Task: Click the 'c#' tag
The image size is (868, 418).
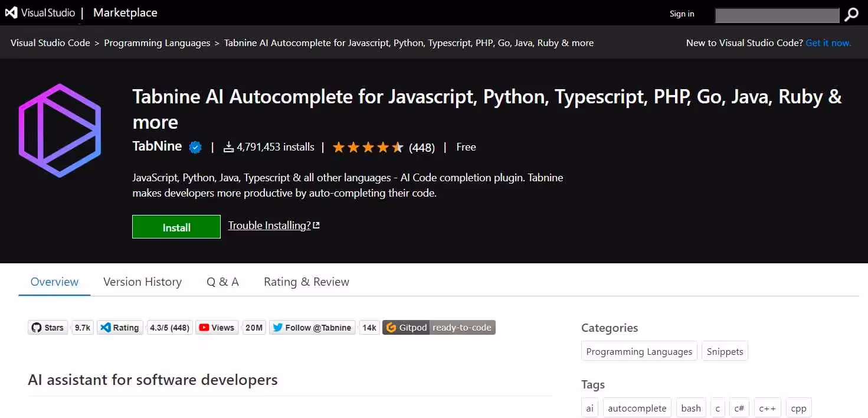Action: (739, 408)
